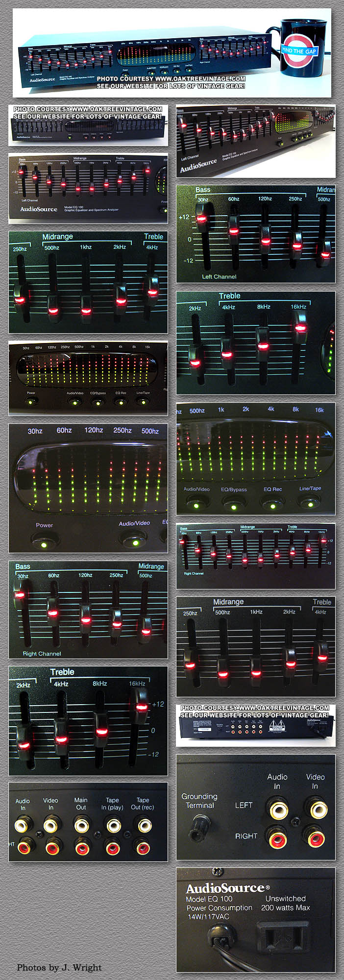
Task: Click the 1kHz fader in the right-column Midrange close-up
Action: 256,671
